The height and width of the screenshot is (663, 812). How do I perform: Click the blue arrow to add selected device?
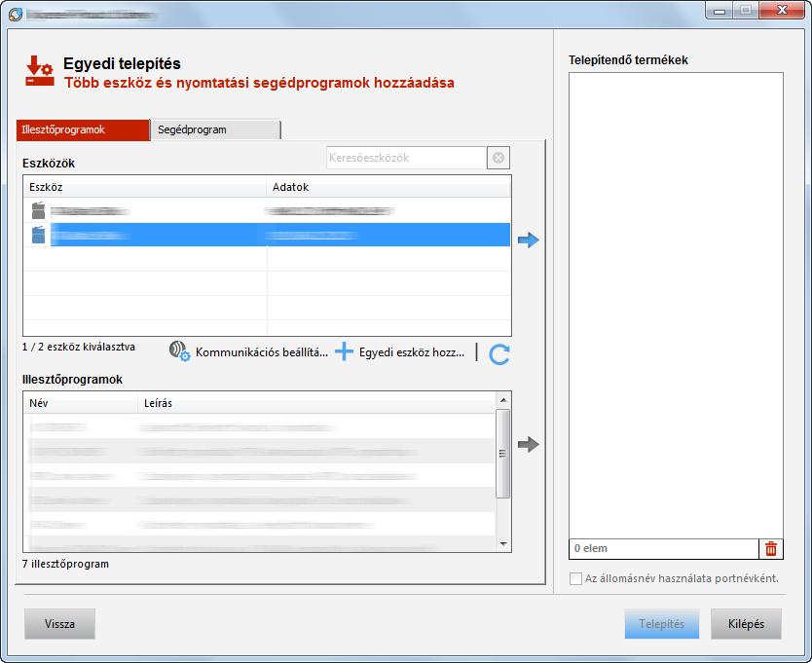[529, 239]
